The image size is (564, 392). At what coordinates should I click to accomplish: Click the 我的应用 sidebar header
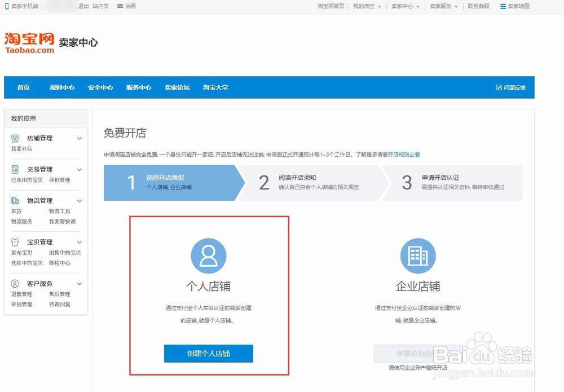click(46, 118)
